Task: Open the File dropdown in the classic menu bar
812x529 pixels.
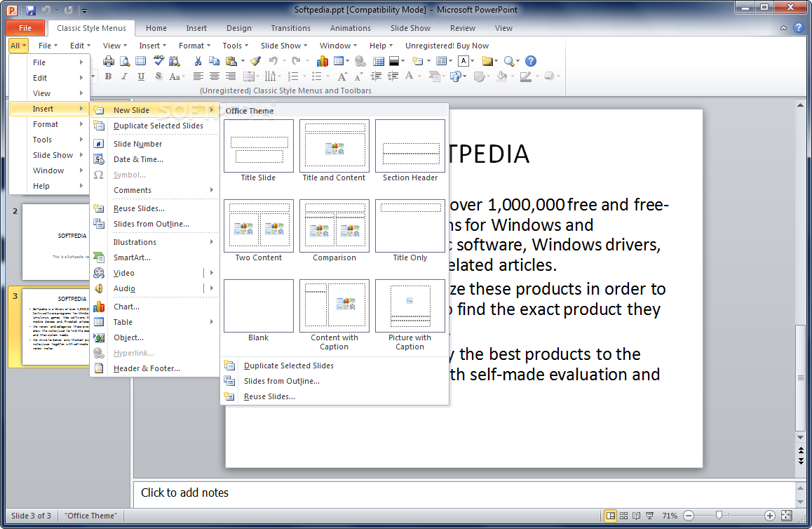Action: click(x=48, y=46)
